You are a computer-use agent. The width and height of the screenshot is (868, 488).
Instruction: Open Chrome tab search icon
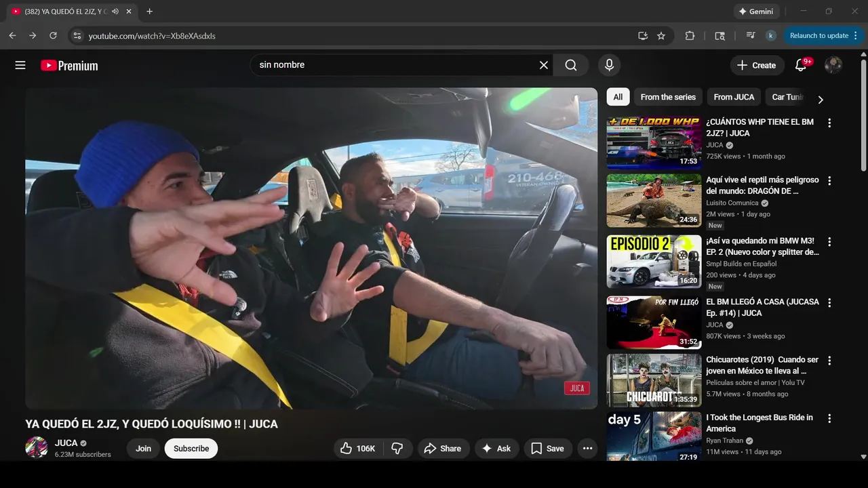coord(720,36)
